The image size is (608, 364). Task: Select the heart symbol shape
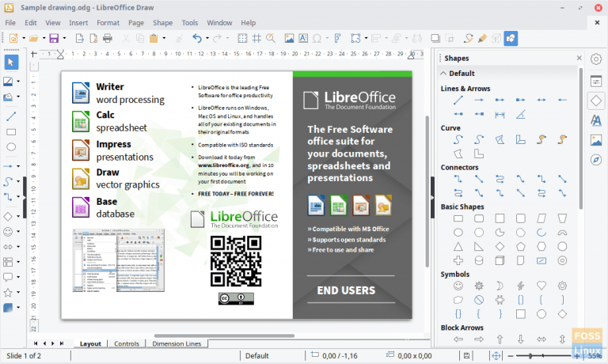[x=541, y=286]
